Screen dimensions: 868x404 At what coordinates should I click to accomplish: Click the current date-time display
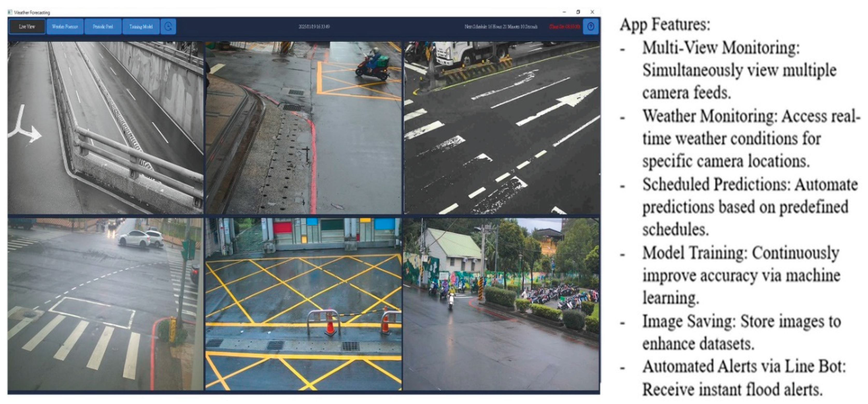click(314, 27)
